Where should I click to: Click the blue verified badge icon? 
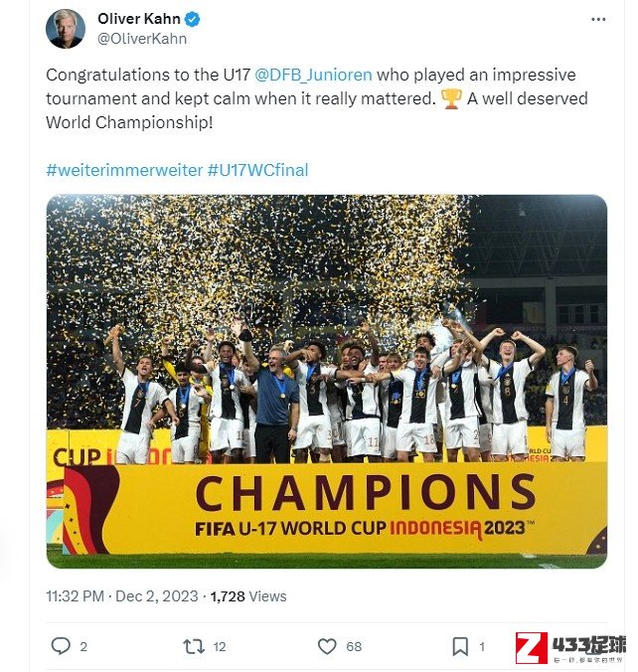point(192,19)
